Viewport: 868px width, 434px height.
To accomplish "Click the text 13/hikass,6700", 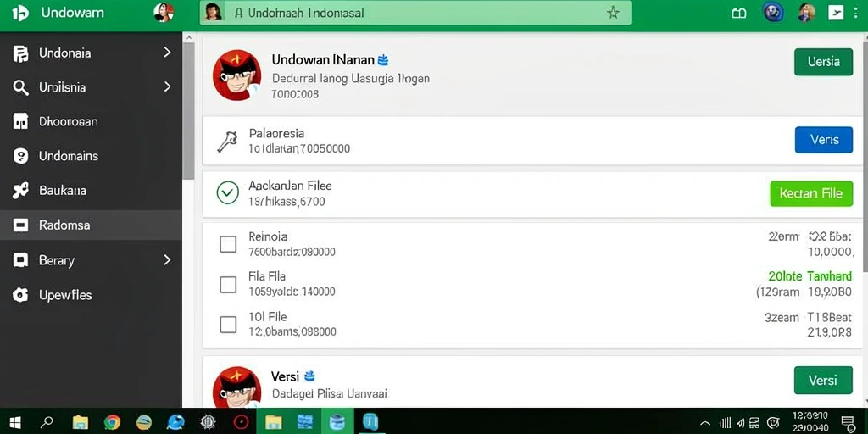I will 287,202.
